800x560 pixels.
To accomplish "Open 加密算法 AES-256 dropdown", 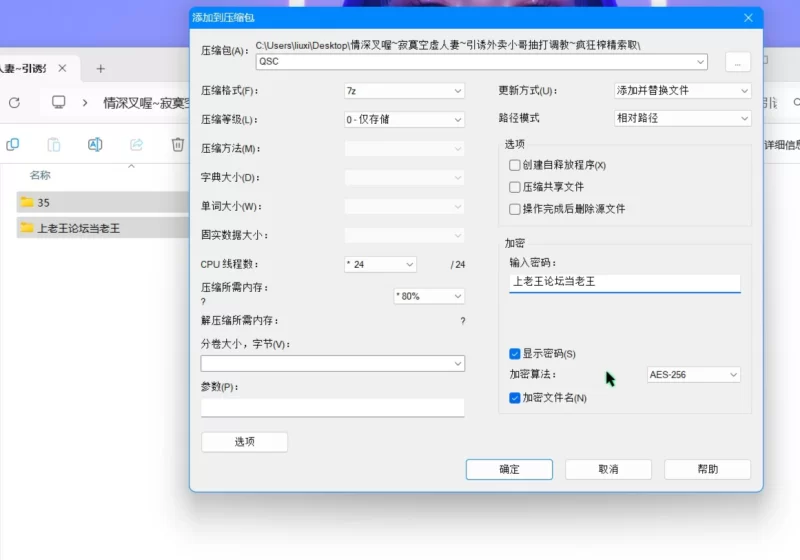I will 693,375.
